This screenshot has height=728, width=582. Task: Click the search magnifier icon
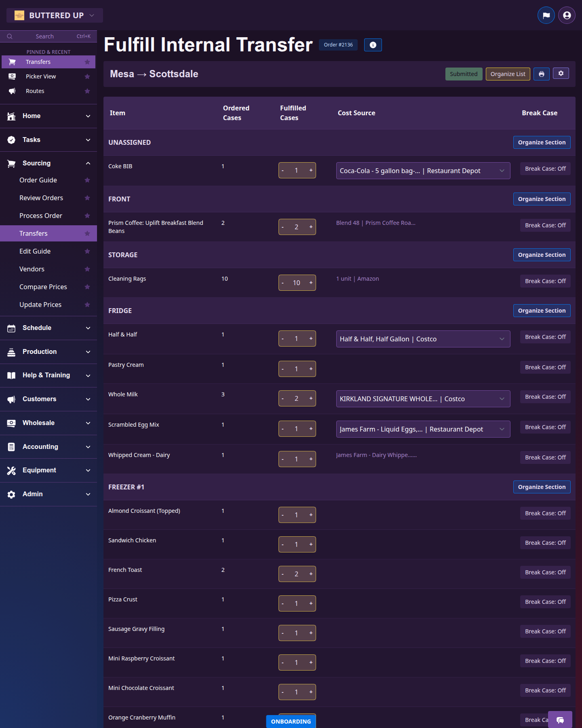[x=10, y=36]
